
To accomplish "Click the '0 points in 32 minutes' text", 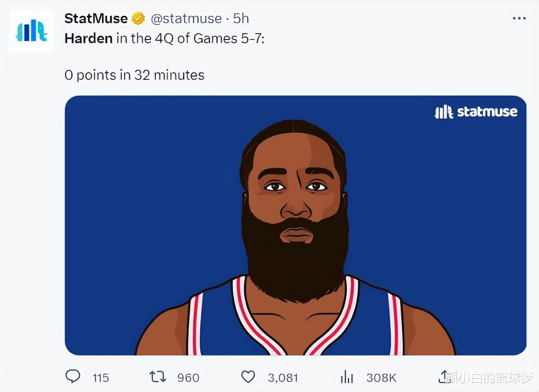I will 135,75.
